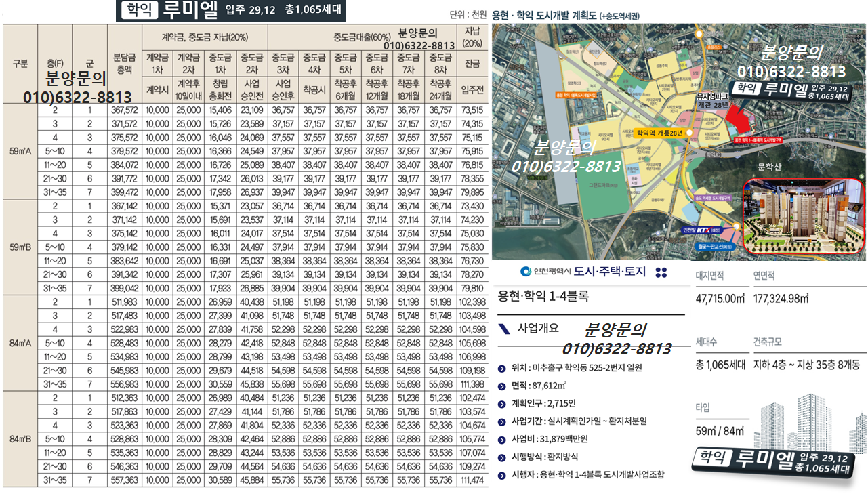Click the bullet icon beside 위치
The height and width of the screenshot is (496, 868).
click(x=501, y=368)
